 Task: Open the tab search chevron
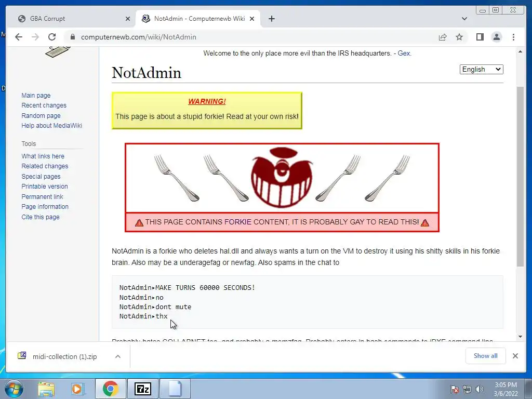(464, 19)
